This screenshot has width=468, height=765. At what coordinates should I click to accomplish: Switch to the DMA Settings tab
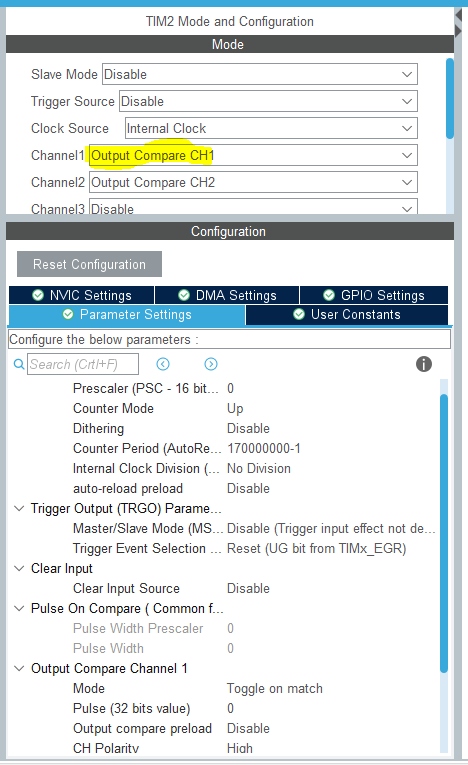pos(227,295)
